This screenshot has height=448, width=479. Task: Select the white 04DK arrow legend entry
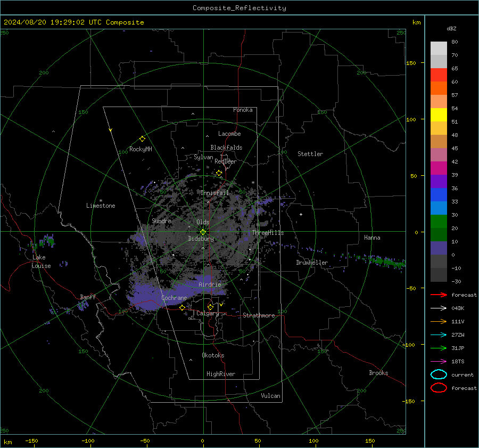(x=439, y=308)
